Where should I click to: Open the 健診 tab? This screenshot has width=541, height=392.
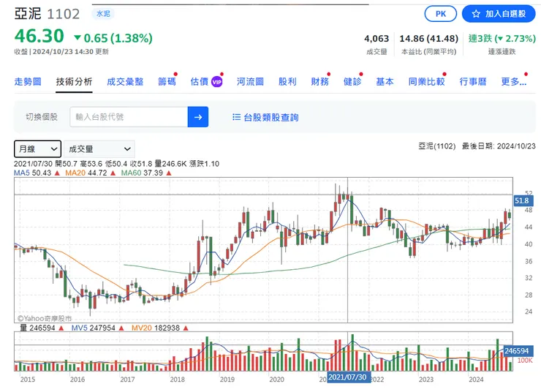click(x=352, y=82)
